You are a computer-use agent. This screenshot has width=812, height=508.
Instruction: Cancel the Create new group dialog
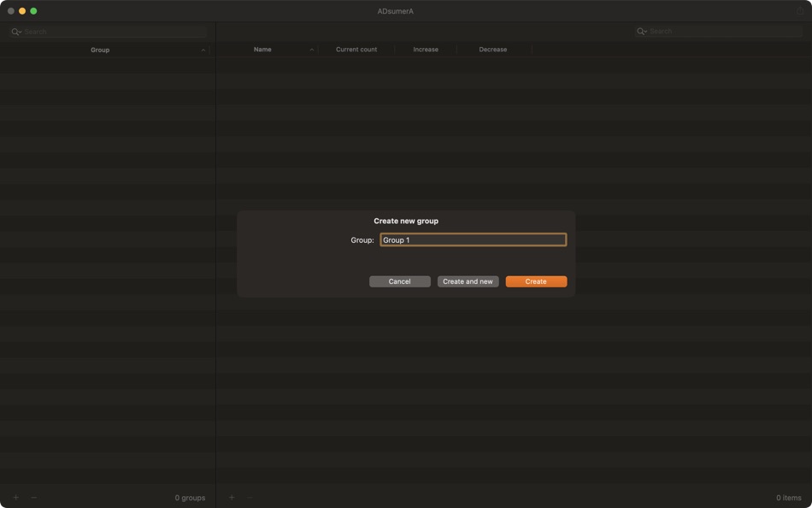[400, 281]
